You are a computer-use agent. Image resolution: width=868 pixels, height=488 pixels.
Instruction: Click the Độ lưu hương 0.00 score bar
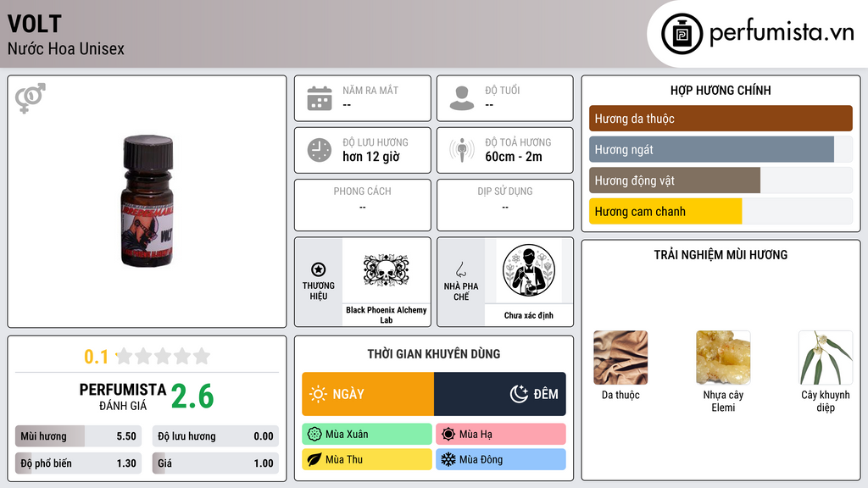click(x=215, y=436)
